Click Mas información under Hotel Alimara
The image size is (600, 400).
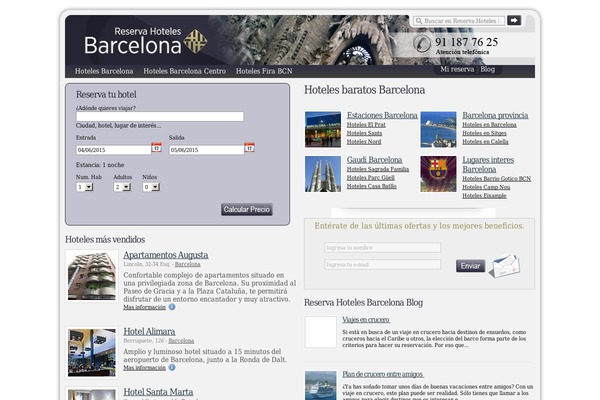[144, 368]
